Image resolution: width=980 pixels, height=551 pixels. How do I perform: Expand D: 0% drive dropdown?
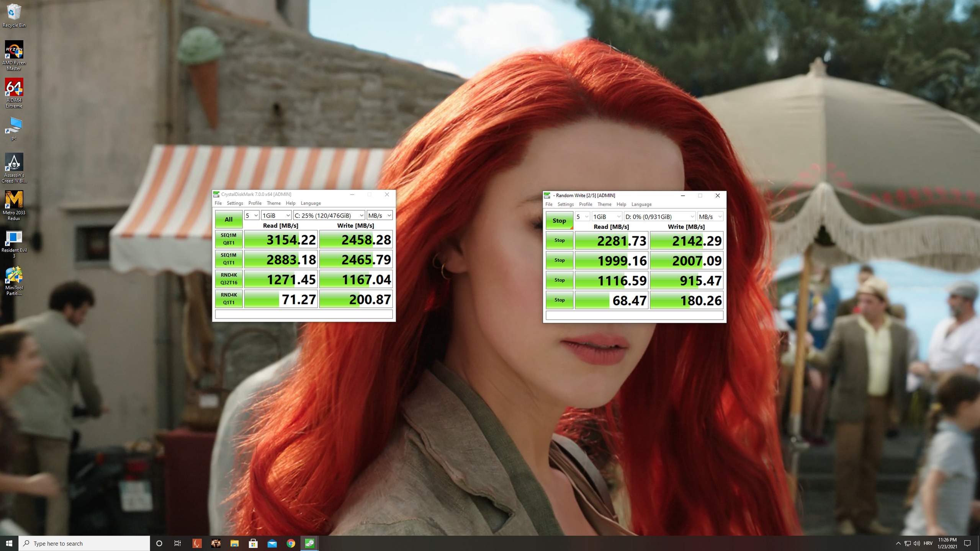659,216
